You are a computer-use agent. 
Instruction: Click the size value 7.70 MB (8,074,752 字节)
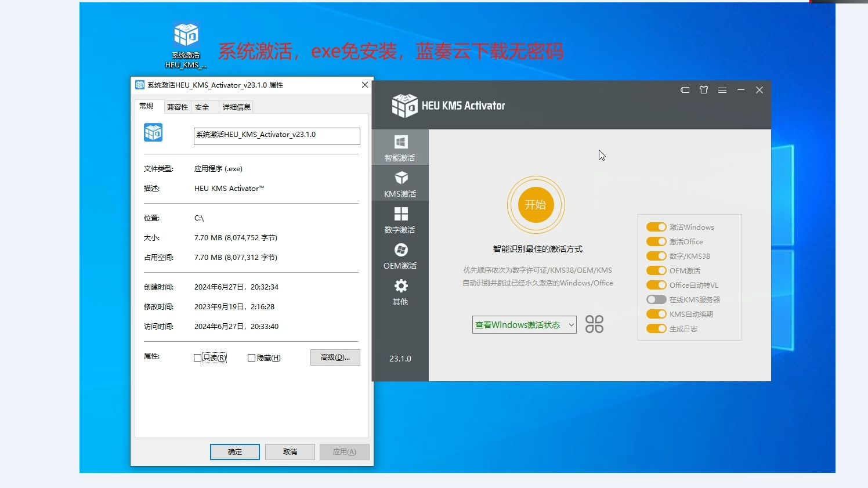click(x=236, y=238)
